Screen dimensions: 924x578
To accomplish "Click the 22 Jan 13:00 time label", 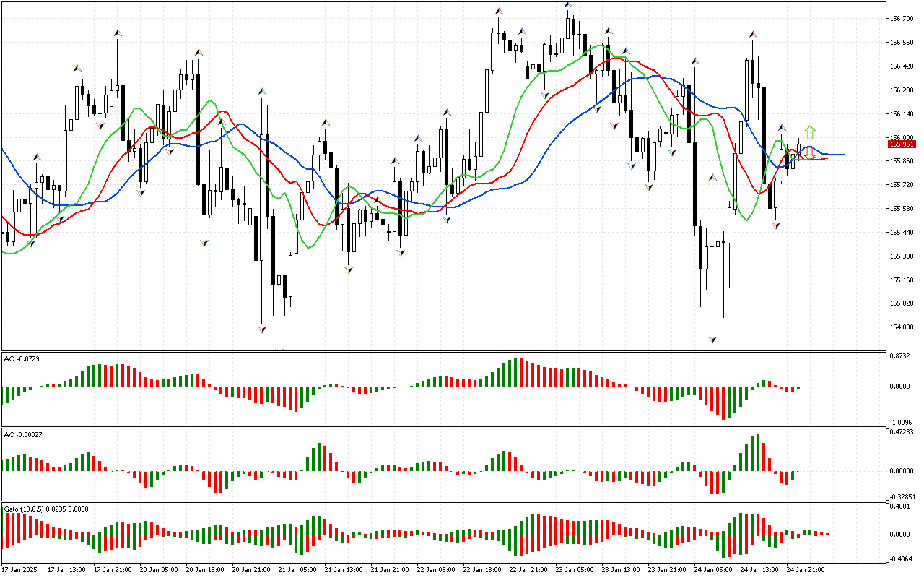I will tap(481, 570).
